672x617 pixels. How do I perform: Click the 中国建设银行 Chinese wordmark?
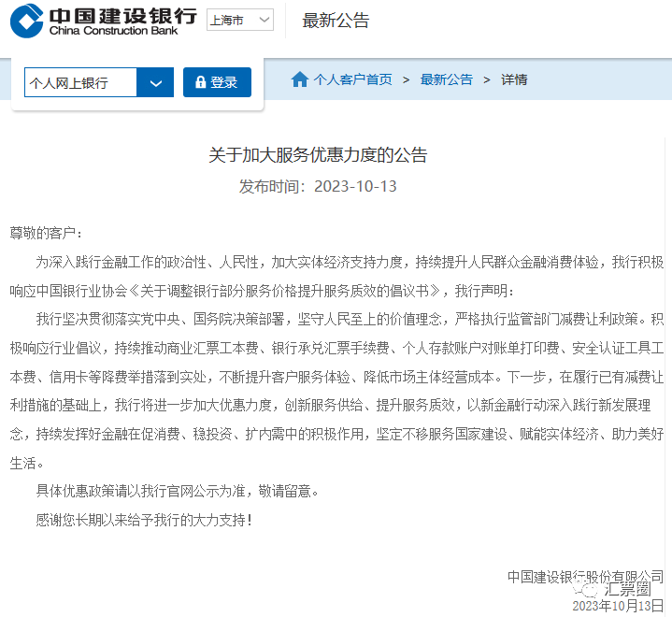tap(123, 16)
